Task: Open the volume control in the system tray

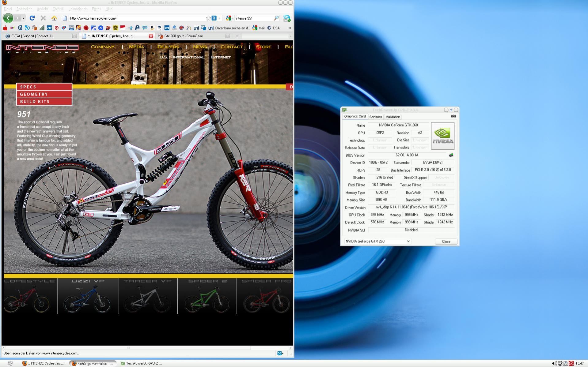Action: coord(554,363)
